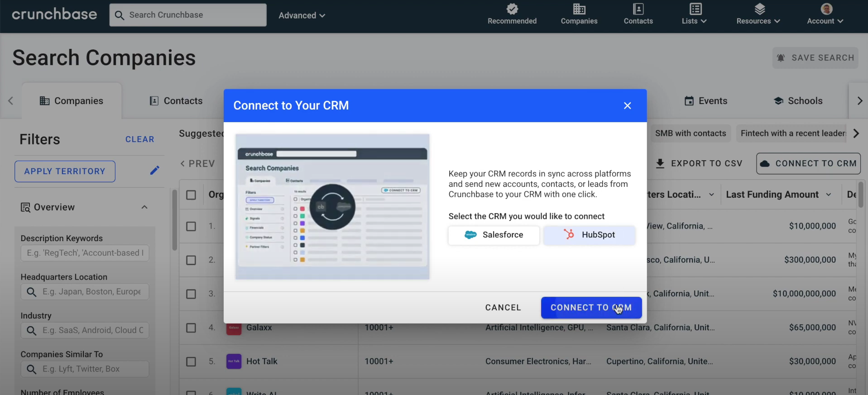The height and width of the screenshot is (395, 868).
Task: Click Export to CSV
Action: (699, 163)
